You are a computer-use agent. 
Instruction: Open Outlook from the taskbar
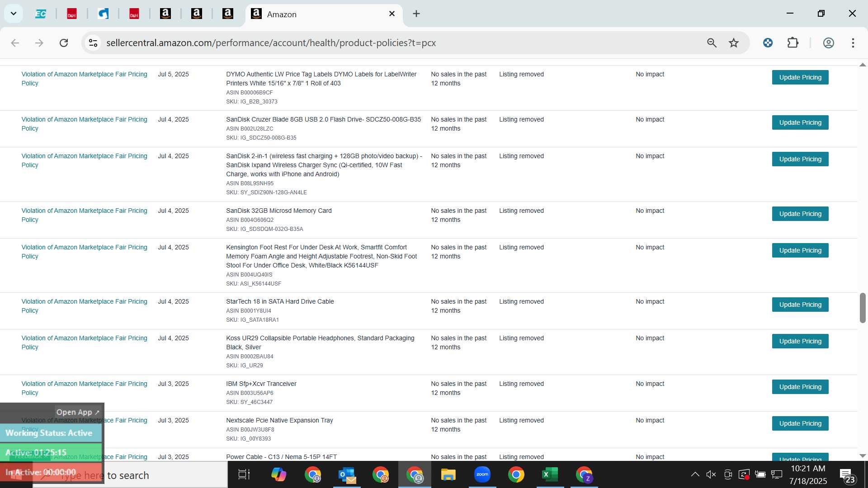click(347, 475)
